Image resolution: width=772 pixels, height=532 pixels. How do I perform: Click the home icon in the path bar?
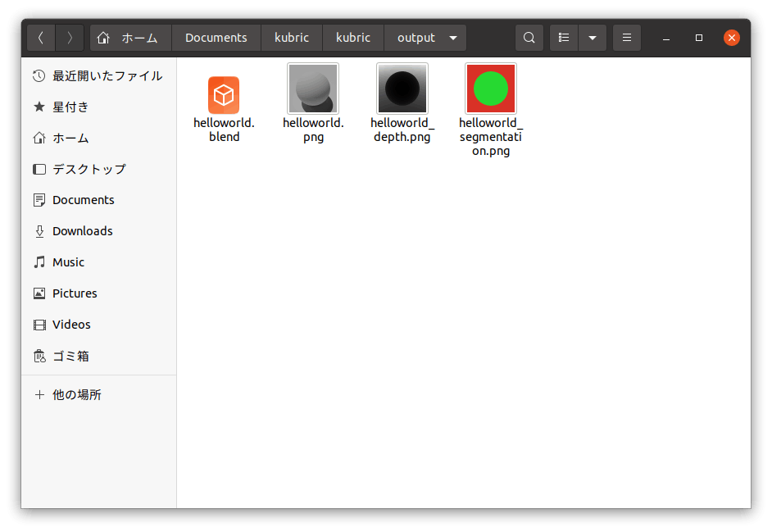103,38
